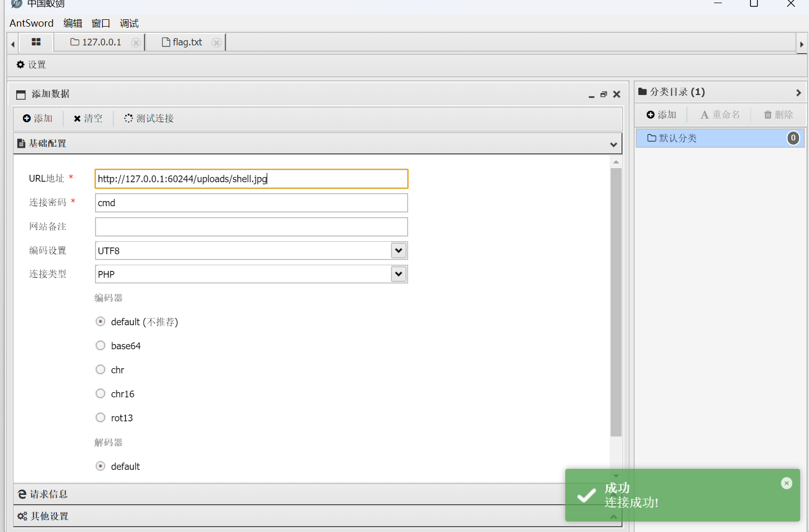The width and height of the screenshot is (809, 532).
Task: Click the 测试连接 test connection button
Action: click(149, 119)
